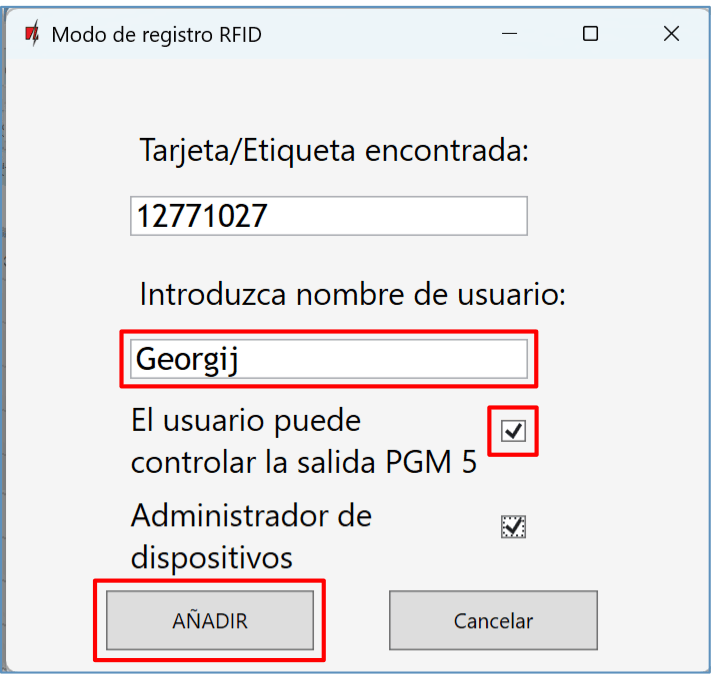Screen dimensions: 714x680
Task: Focus the username field containing Georgij
Action: click(x=328, y=360)
